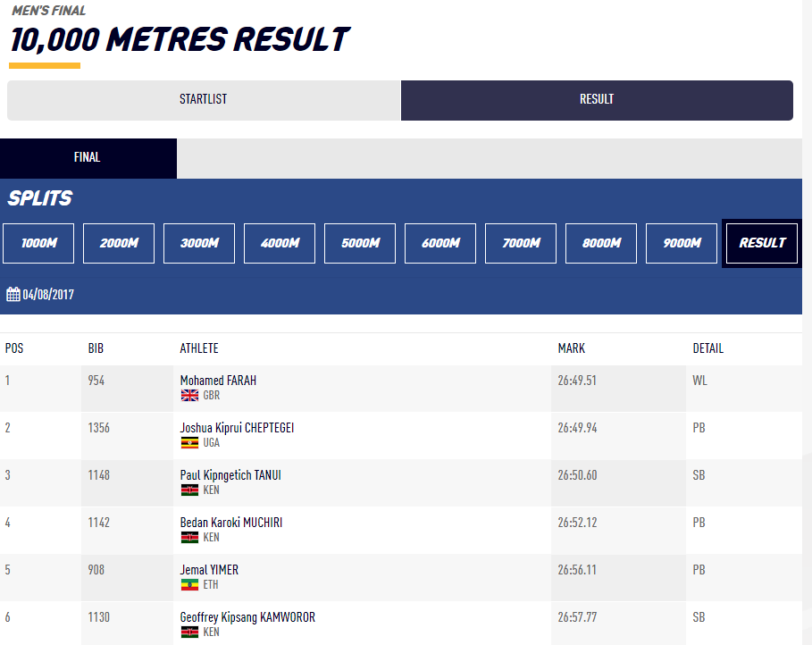The height and width of the screenshot is (645, 812).
Task: Click the Kenya flag under Geoffrey Kamworor
Action: pos(189,632)
